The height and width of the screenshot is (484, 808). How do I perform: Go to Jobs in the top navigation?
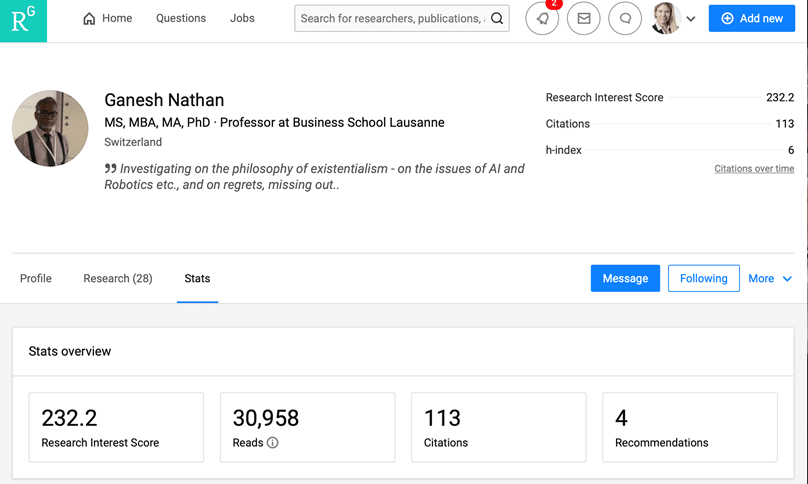pyautogui.click(x=242, y=18)
